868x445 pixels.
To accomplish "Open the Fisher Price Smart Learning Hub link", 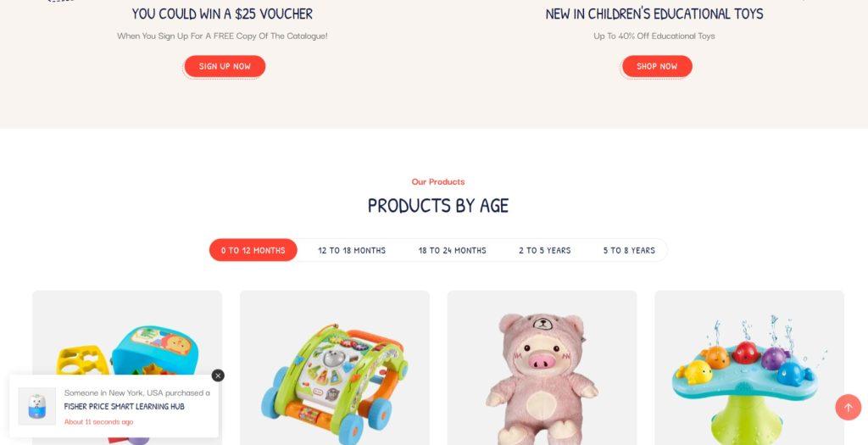I will pos(124,406).
